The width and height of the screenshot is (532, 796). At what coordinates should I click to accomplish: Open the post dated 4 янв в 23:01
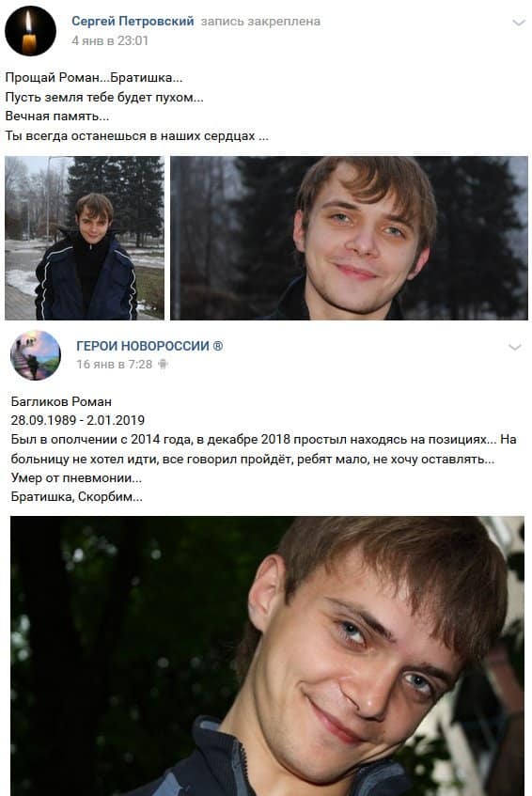110,40
